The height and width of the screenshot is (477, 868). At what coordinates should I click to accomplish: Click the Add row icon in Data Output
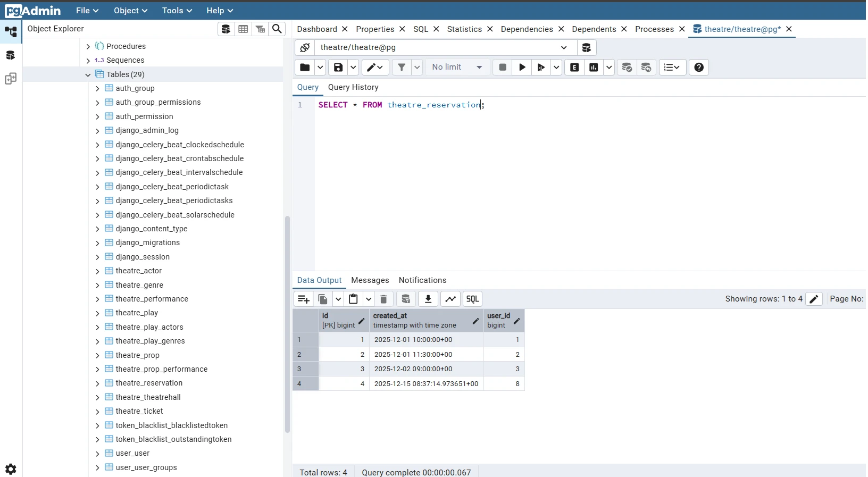[x=303, y=299]
